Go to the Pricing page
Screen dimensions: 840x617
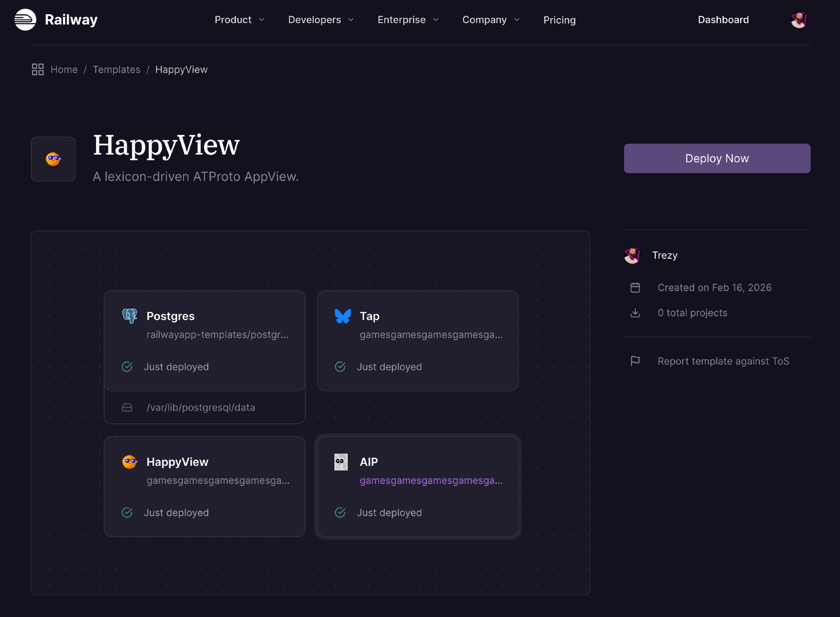pos(559,20)
